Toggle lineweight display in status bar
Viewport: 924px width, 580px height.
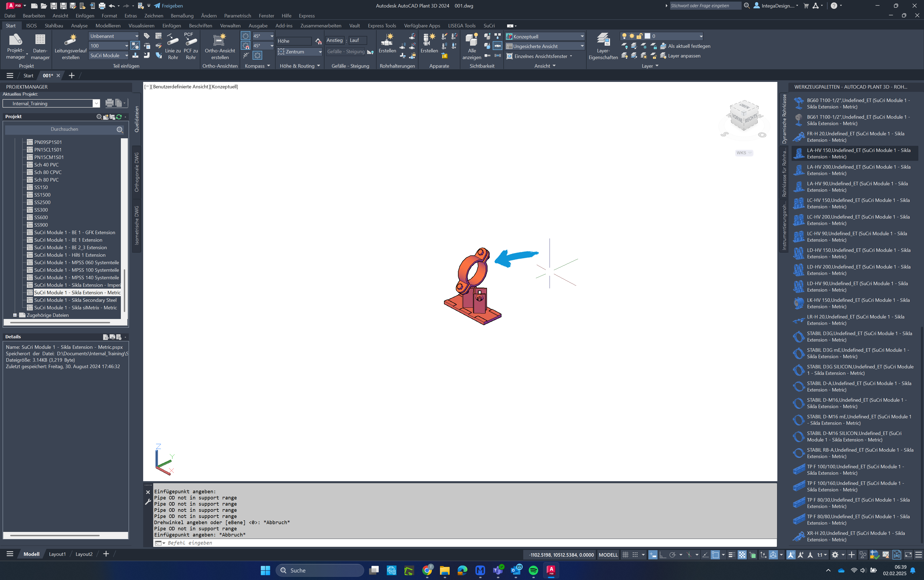[732, 555]
